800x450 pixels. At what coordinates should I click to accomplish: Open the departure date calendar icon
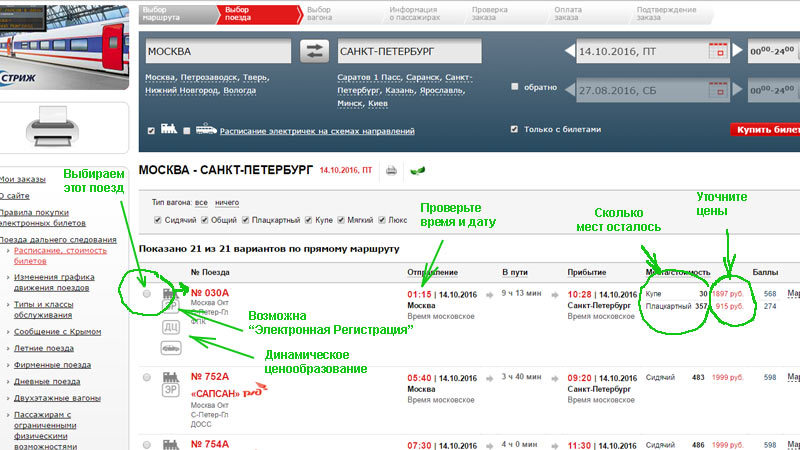[x=716, y=52]
